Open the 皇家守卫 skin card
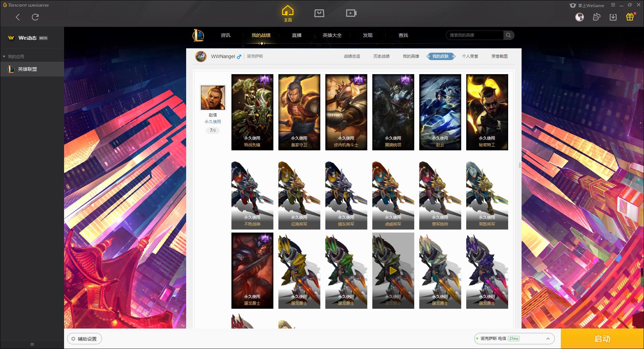The width and height of the screenshot is (644, 349). click(299, 112)
